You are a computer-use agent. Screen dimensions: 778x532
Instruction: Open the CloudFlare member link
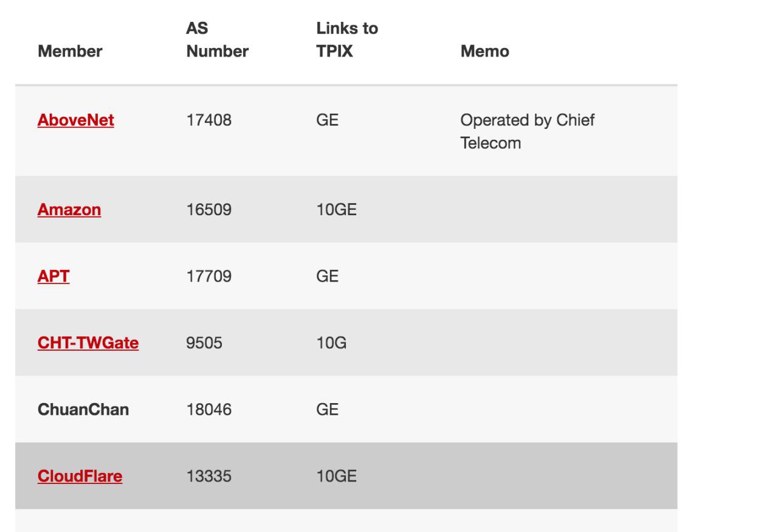coord(80,476)
